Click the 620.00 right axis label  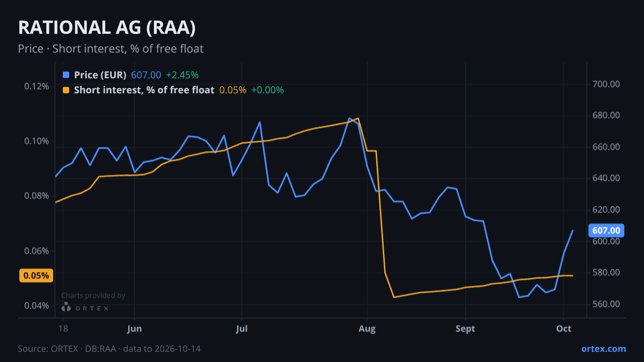(x=606, y=210)
